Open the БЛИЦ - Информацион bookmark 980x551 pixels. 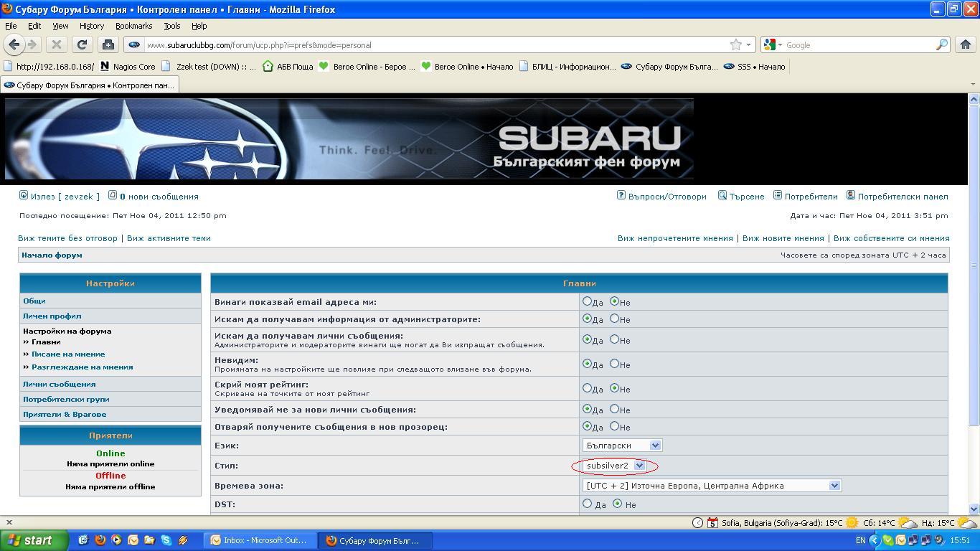(x=567, y=67)
